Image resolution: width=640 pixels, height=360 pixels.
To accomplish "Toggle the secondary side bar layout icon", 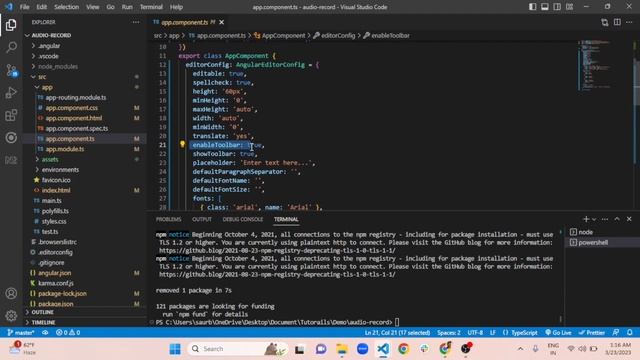I will click(557, 7).
